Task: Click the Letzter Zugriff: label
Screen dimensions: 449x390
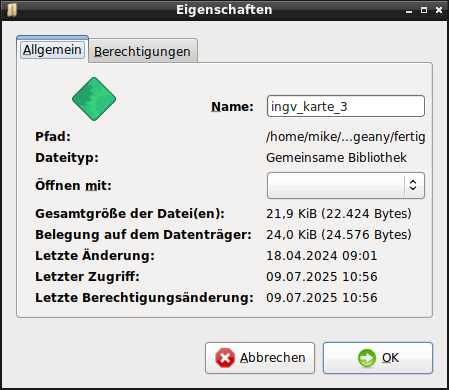Action: pos(87,277)
